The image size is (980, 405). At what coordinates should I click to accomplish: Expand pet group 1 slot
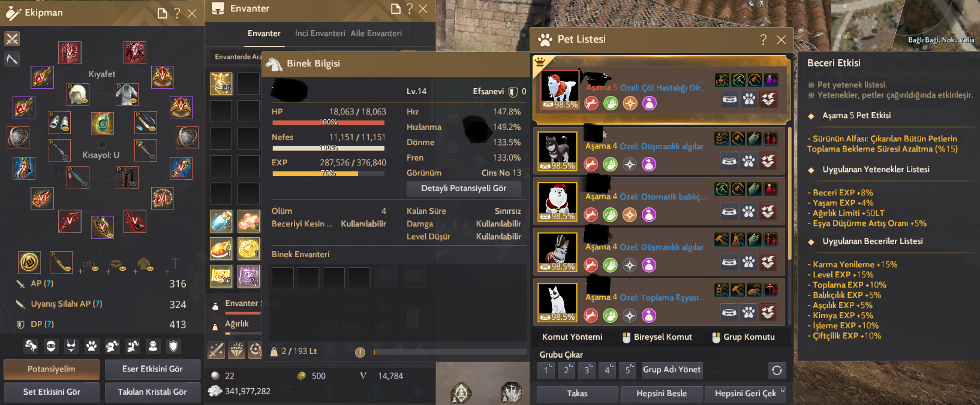tap(546, 370)
